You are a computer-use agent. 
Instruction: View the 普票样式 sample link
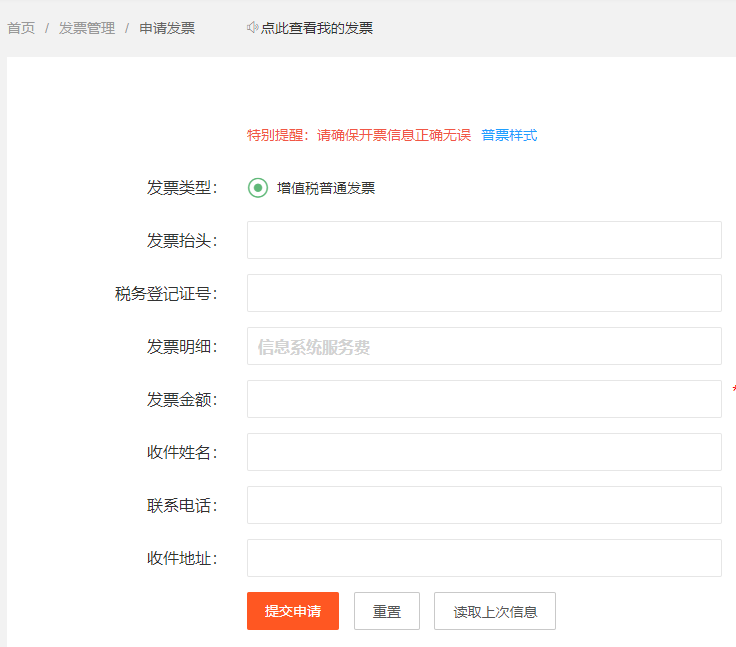point(509,135)
